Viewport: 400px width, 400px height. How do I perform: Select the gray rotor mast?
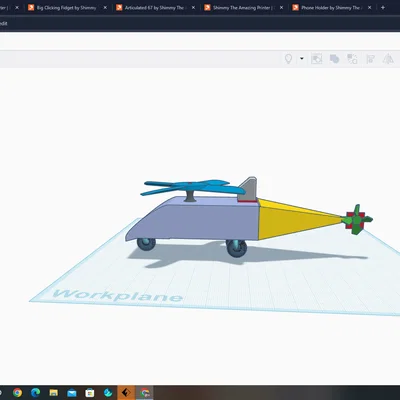pos(191,197)
